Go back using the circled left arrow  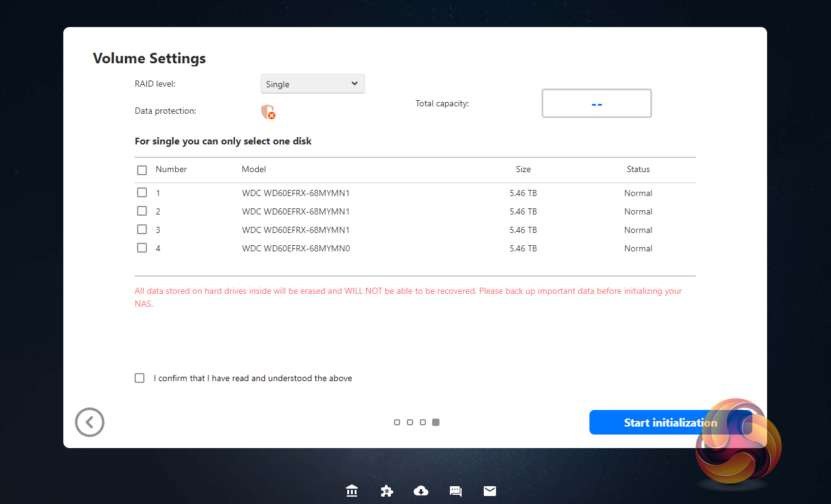[x=90, y=422]
